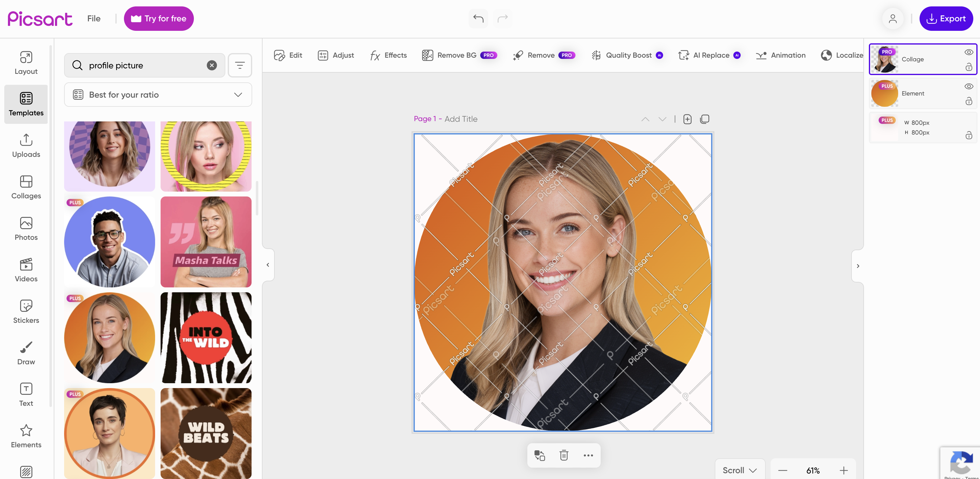Click the Export button
This screenshot has width=980, height=479.
(946, 18)
